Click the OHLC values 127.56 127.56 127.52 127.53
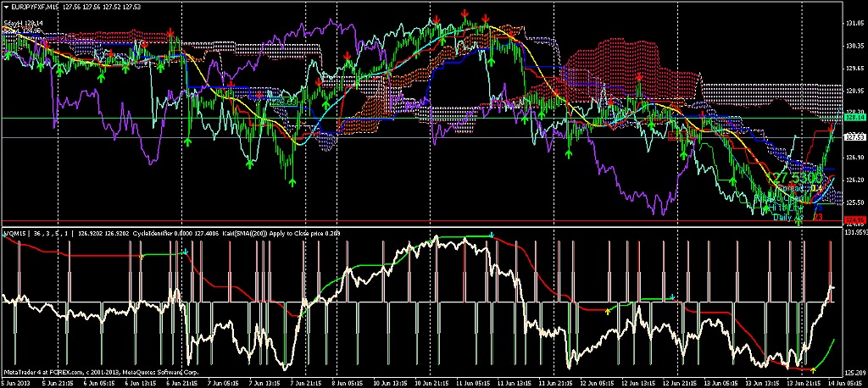Image resolution: width=868 pixels, height=388 pixels. [102, 7]
